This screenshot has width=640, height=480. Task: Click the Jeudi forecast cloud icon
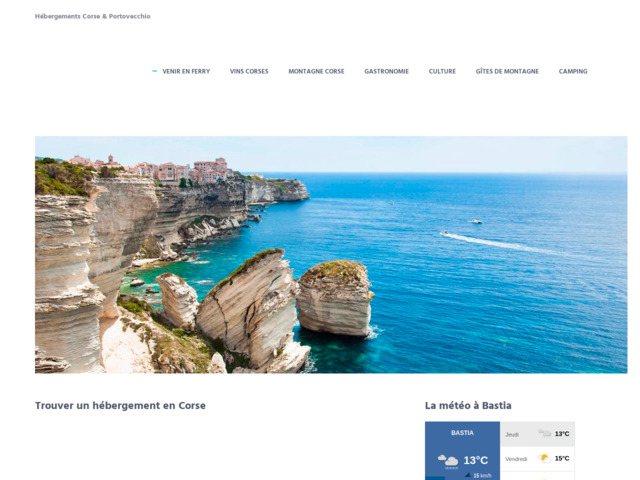tap(544, 433)
